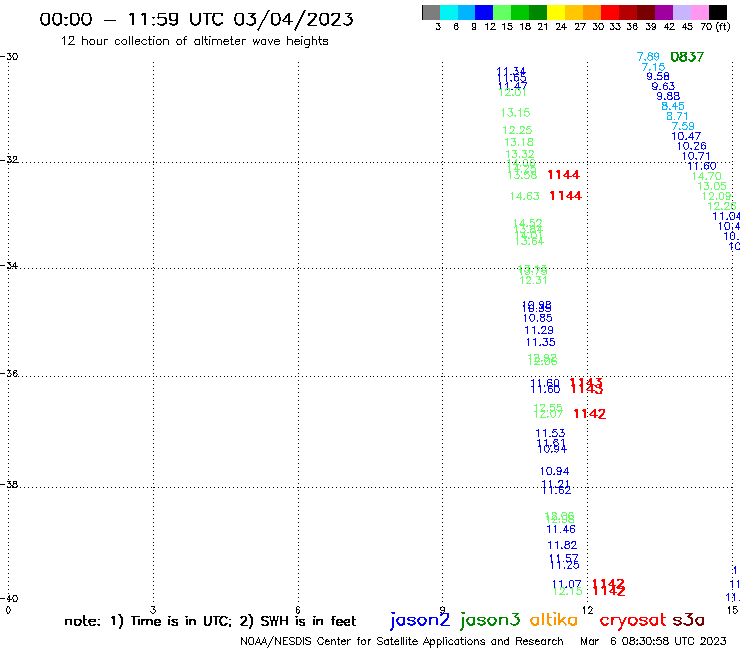Select the 11.29 wave height value

point(539,330)
